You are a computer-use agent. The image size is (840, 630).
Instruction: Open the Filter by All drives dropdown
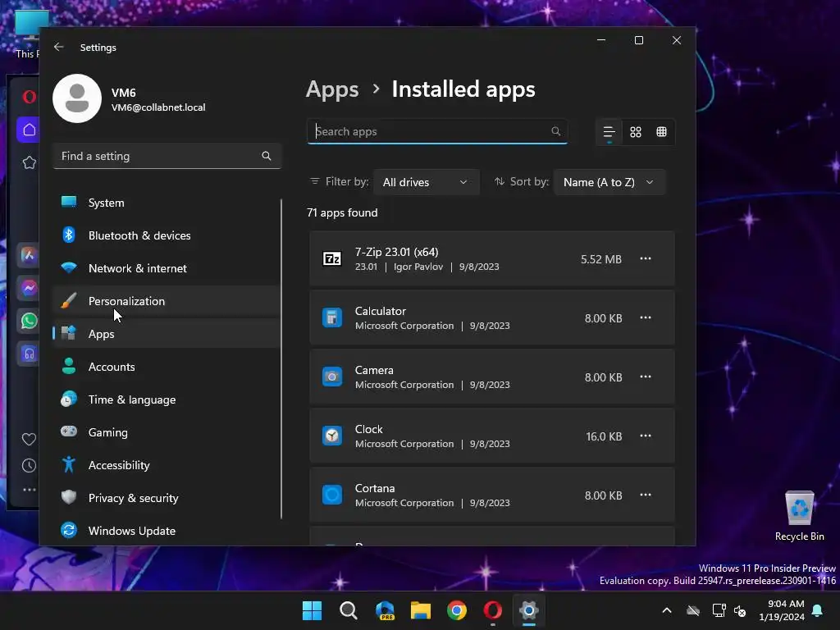pos(426,182)
